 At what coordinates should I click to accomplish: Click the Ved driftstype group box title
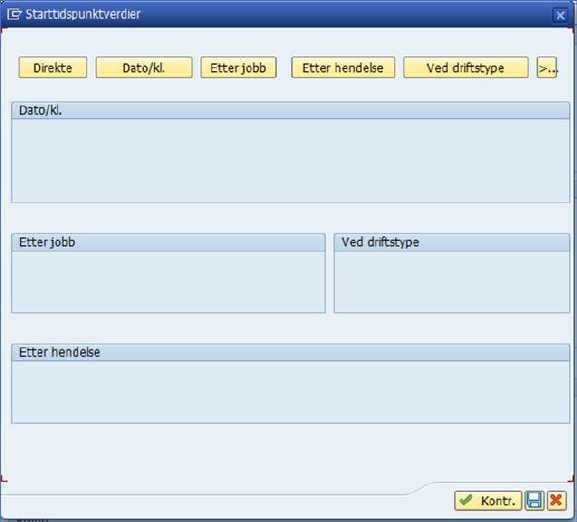coord(380,242)
